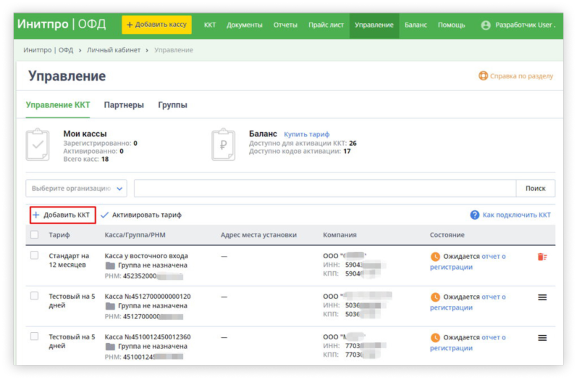Tick the select-all checkbox in table header
This screenshot has height=380, width=577.
pyautogui.click(x=34, y=235)
